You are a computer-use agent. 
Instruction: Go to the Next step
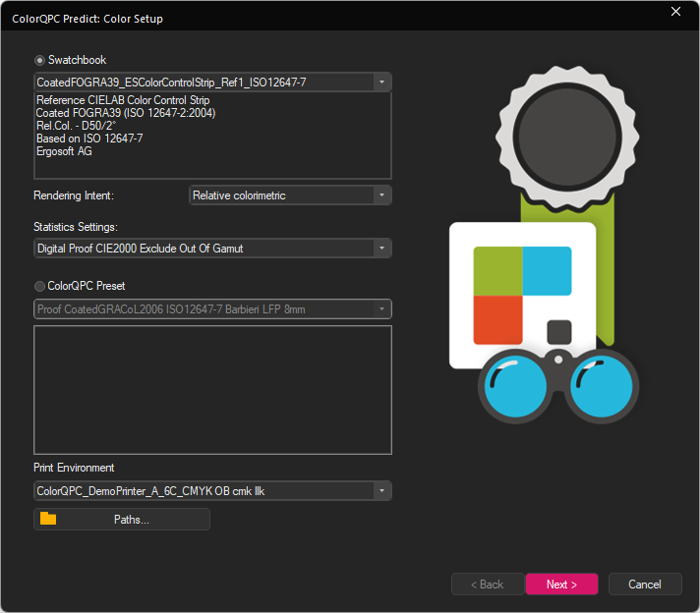pyautogui.click(x=561, y=584)
